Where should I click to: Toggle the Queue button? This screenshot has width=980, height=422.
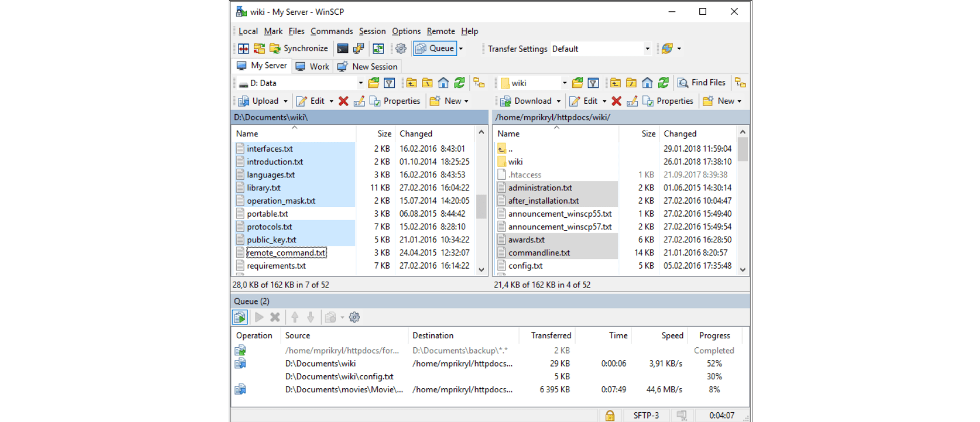435,48
